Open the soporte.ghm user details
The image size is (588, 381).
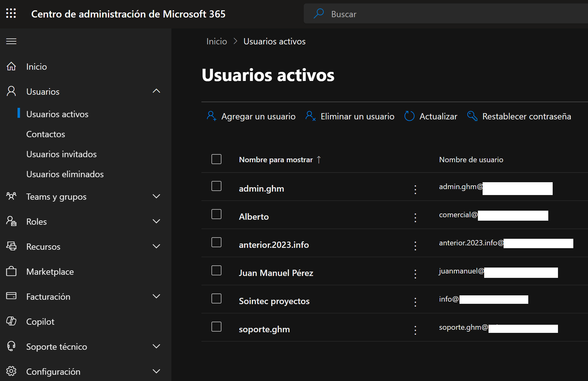264,329
